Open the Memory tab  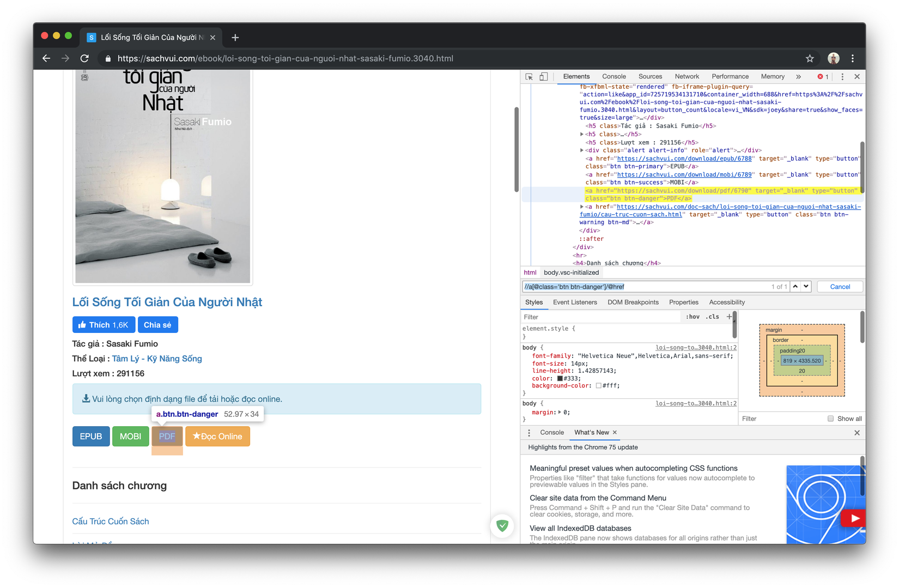click(x=773, y=77)
